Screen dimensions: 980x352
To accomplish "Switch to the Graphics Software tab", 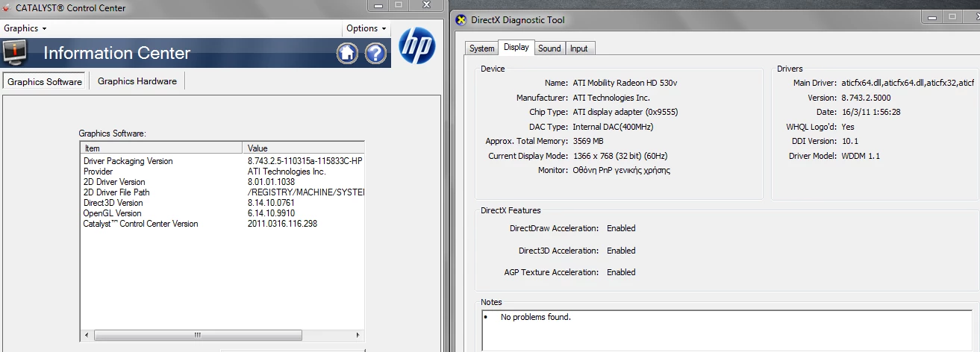I will [x=45, y=81].
